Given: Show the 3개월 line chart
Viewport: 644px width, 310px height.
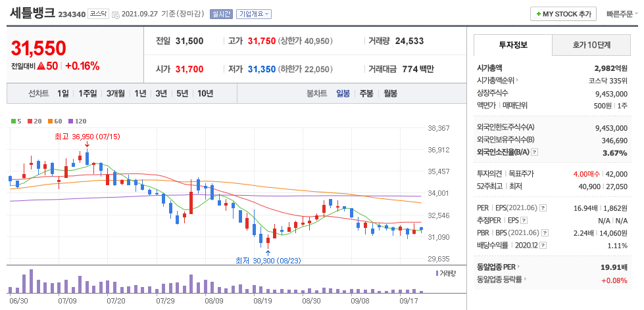Looking at the screenshot, I should point(116,94).
